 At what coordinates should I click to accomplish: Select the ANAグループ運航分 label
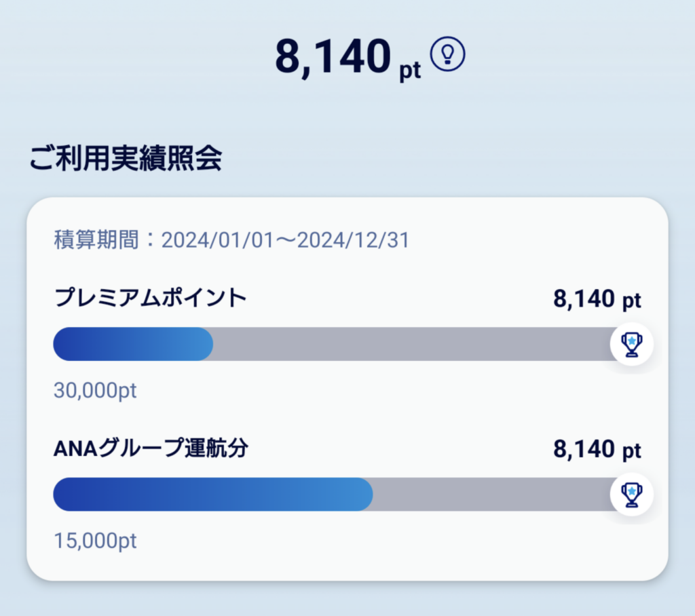pyautogui.click(x=151, y=448)
